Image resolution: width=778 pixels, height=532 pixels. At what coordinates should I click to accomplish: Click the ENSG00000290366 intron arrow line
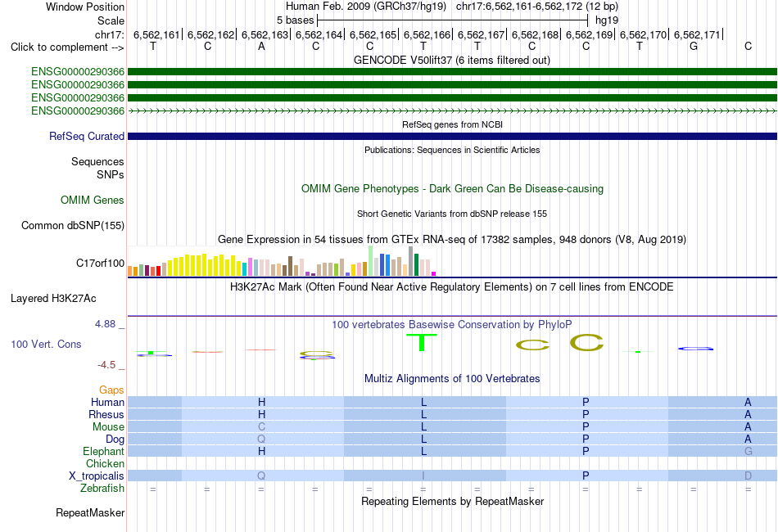tap(452, 111)
